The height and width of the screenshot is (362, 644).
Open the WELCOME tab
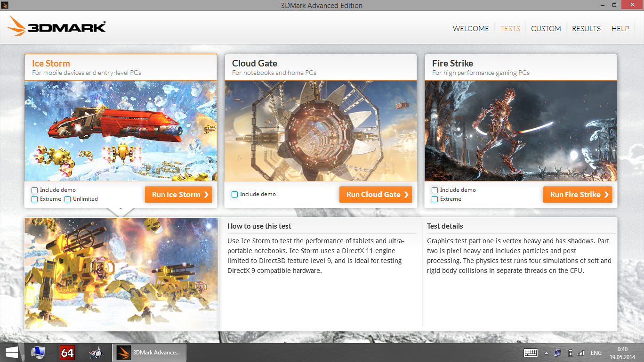pos(471,29)
